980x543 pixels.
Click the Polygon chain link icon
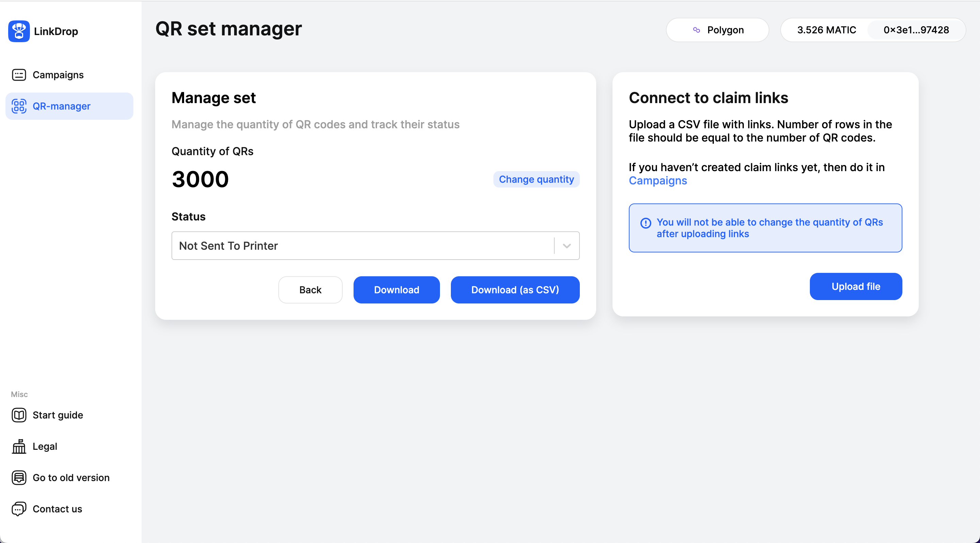tap(696, 30)
